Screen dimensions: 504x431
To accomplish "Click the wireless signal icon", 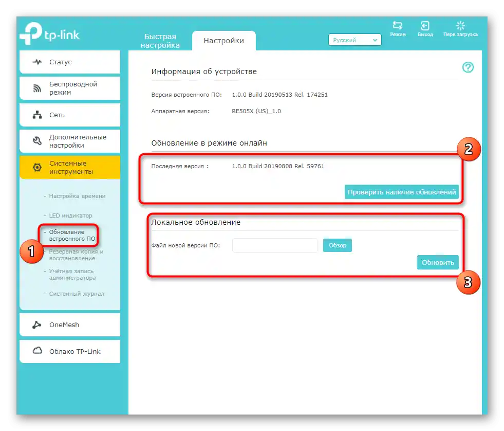I will pyautogui.click(x=38, y=88).
